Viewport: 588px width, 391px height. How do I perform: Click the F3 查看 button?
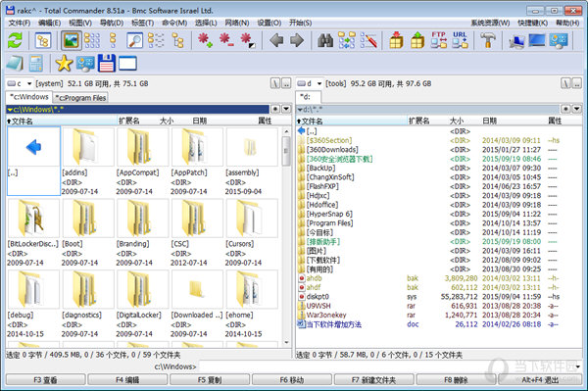[45, 380]
